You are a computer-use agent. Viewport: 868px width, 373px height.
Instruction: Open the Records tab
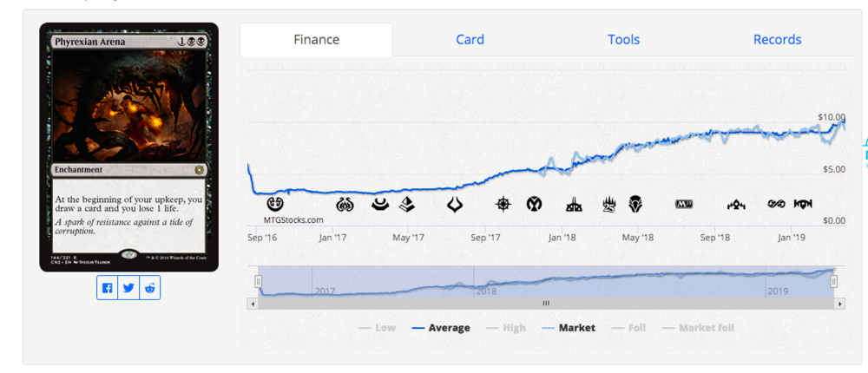click(x=777, y=40)
